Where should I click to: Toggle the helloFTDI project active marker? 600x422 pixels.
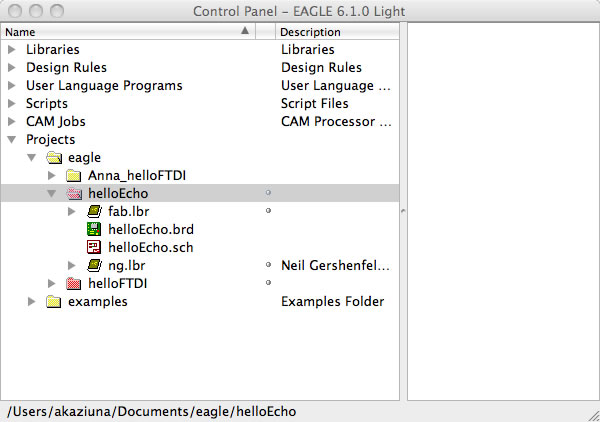(268, 282)
